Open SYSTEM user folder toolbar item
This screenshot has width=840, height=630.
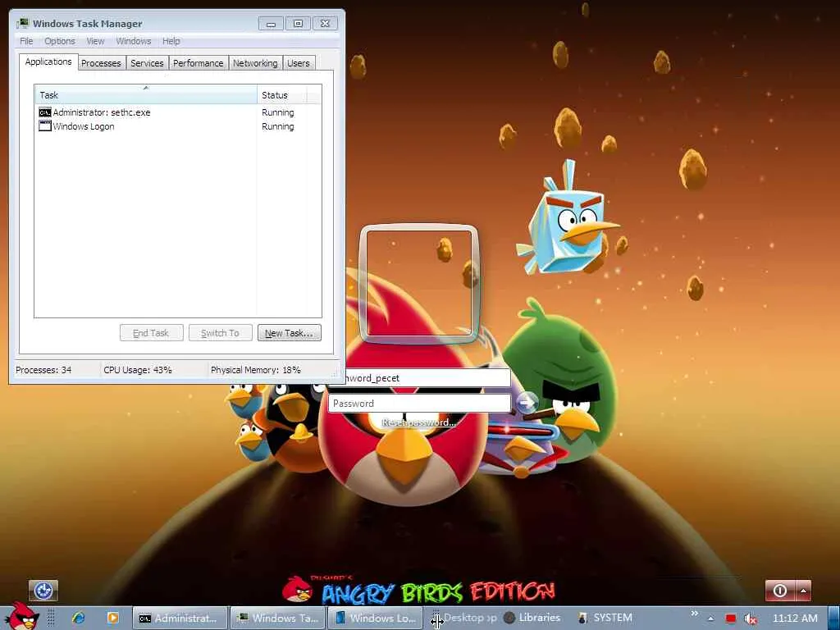point(605,618)
